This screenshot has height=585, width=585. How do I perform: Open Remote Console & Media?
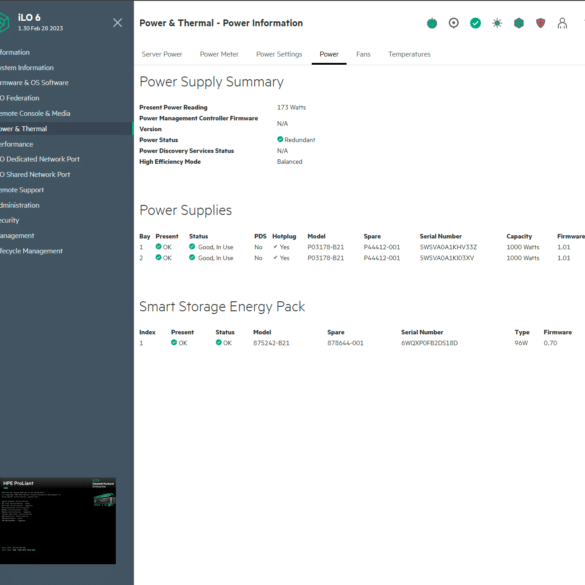coord(35,113)
